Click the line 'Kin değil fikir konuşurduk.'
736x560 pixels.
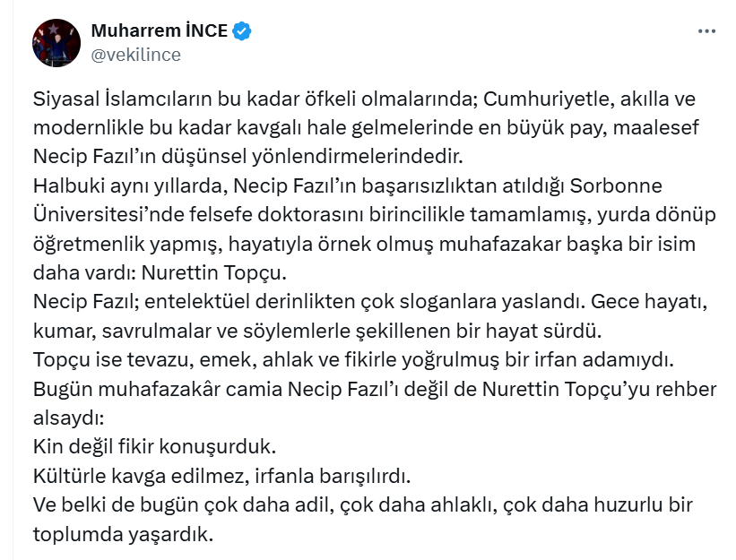tap(154, 446)
